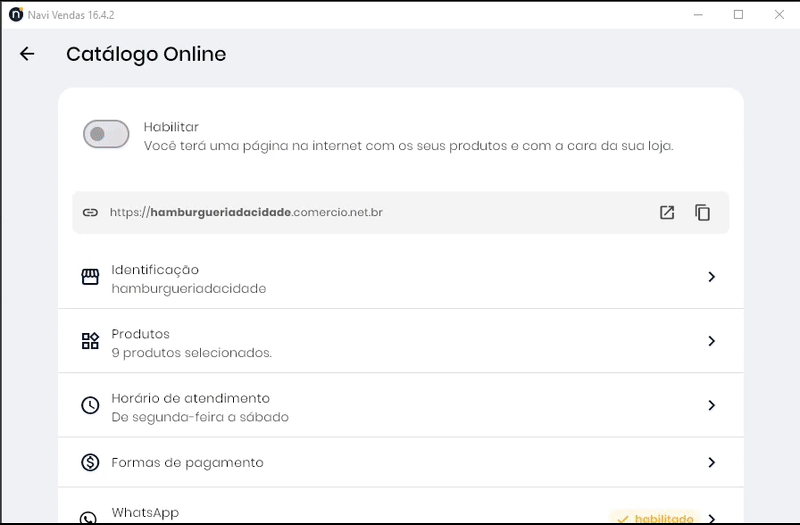Open the Produtos menu entry
Viewport: 800px width, 525px height.
tap(190, 342)
